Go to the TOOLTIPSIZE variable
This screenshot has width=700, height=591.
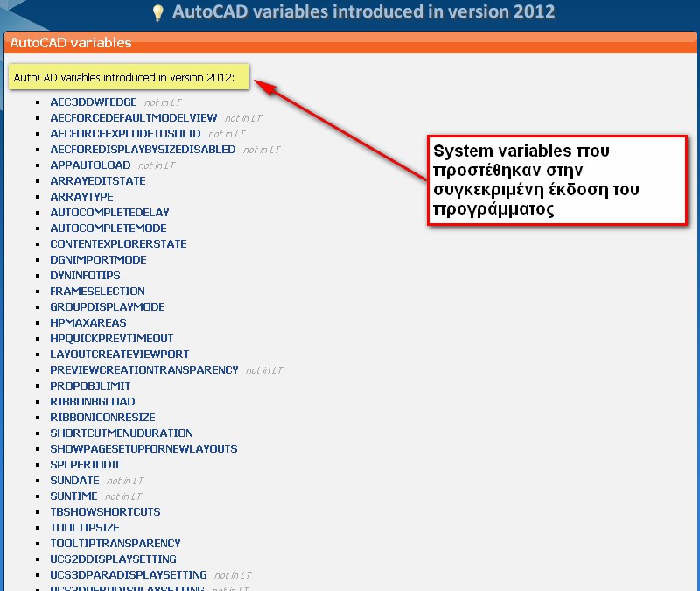(x=85, y=528)
